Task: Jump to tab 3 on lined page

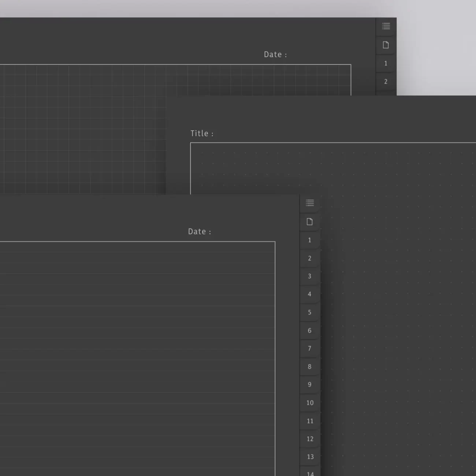Action: [309, 276]
